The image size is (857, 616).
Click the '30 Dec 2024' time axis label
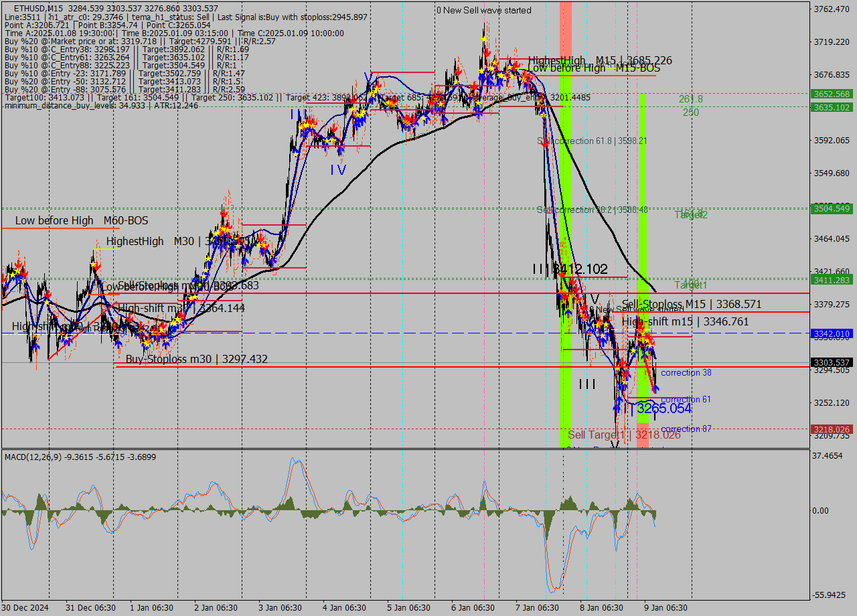tap(25, 607)
